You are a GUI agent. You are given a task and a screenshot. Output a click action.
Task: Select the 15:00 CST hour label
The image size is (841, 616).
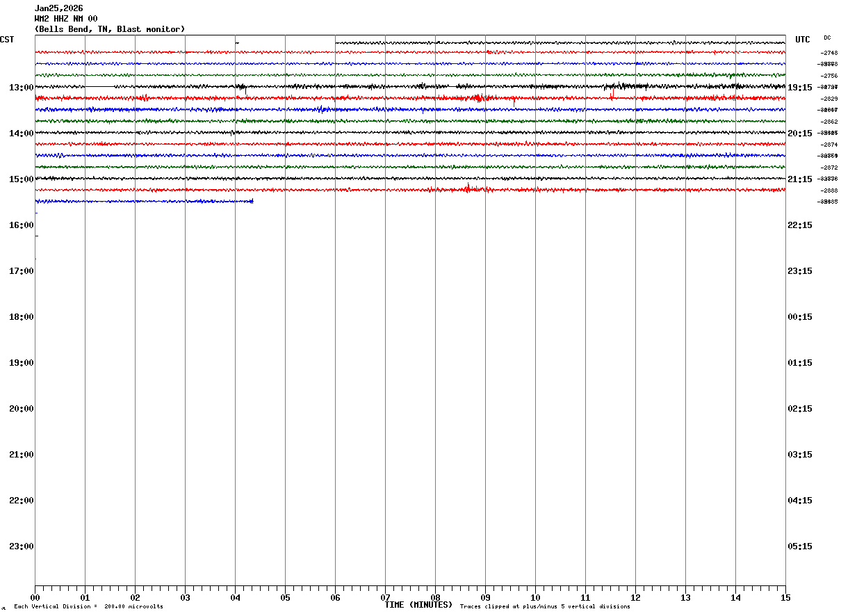[22, 179]
